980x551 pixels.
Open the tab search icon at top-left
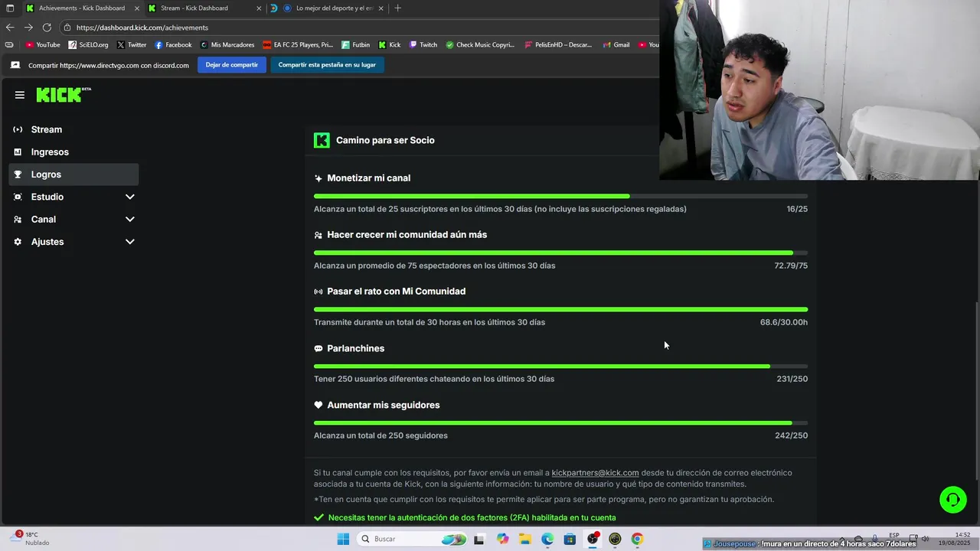tap(10, 8)
